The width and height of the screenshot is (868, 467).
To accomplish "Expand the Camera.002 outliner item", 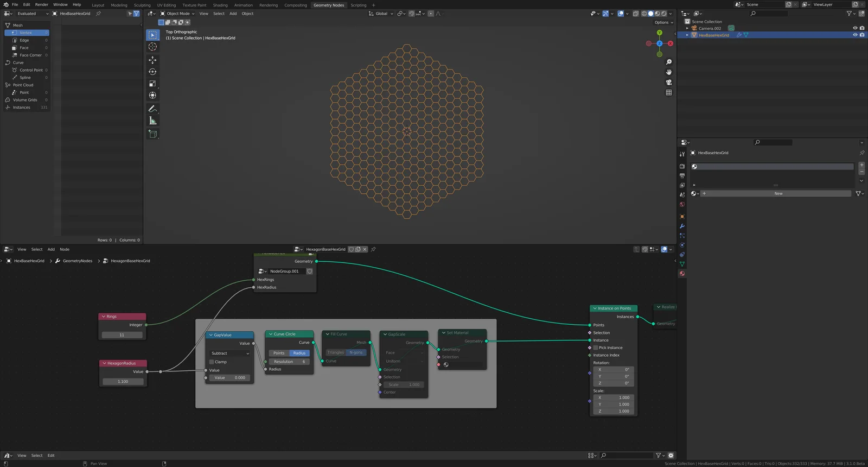I will coord(687,28).
